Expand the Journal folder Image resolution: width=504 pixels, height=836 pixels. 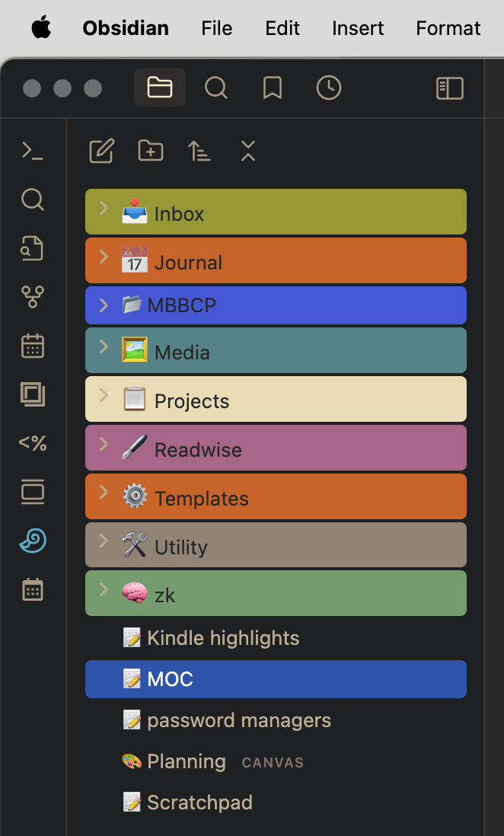tap(103, 260)
